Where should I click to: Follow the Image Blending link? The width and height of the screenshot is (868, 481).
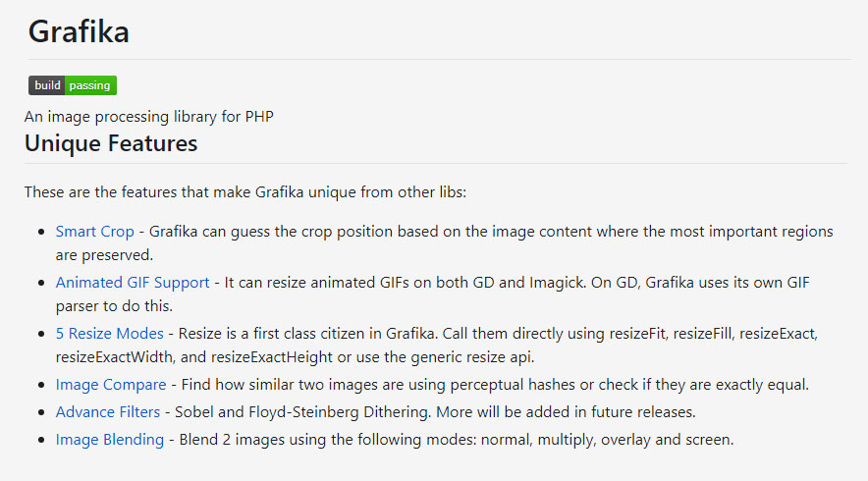(110, 440)
